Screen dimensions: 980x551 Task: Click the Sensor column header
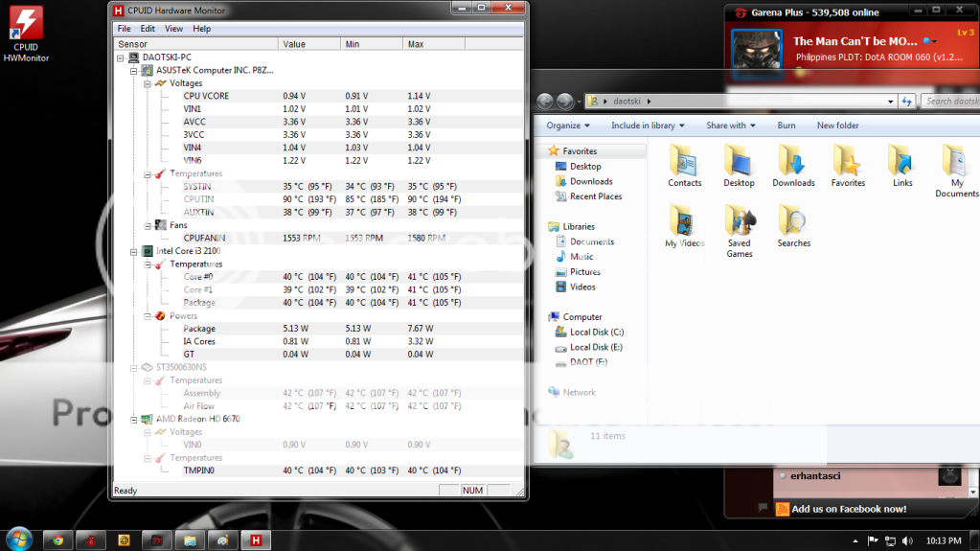[196, 44]
